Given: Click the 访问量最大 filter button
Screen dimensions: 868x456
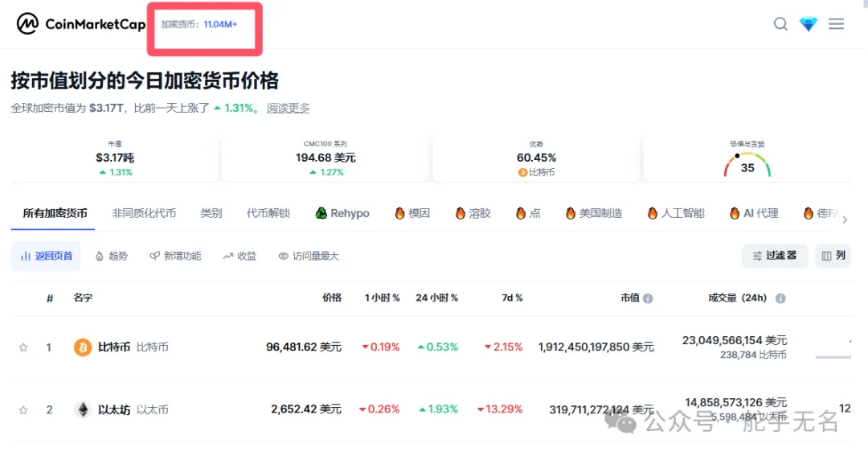Looking at the screenshot, I should pyautogui.click(x=309, y=256).
